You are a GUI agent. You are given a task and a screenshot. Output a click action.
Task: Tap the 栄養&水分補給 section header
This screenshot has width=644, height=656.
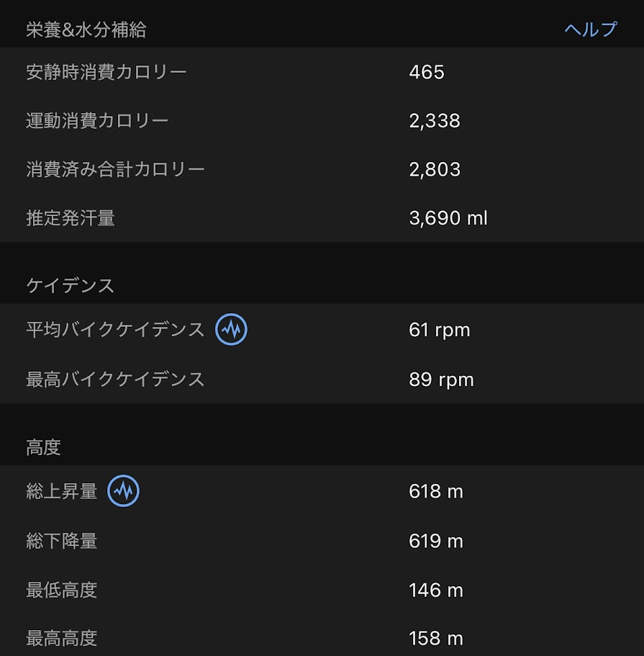86,30
